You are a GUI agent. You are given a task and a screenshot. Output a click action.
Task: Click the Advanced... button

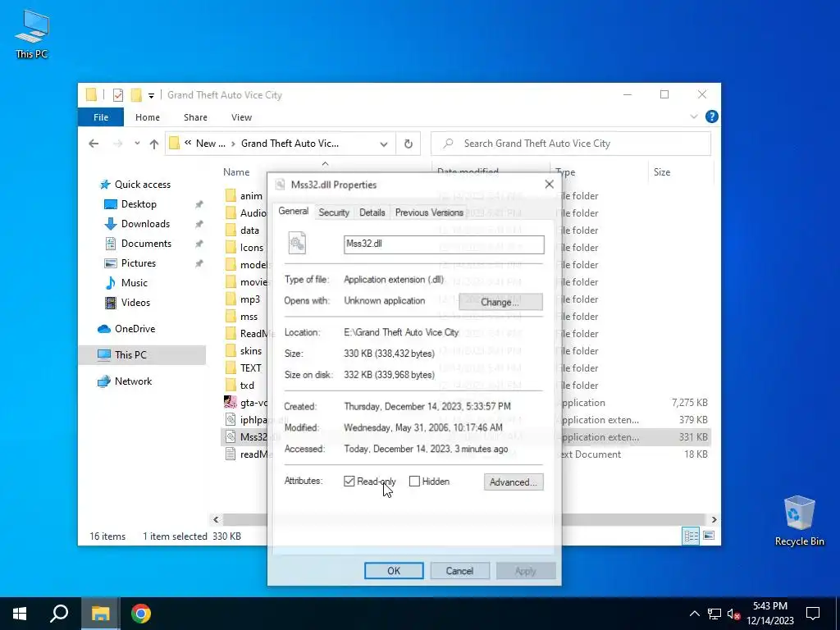tap(514, 482)
